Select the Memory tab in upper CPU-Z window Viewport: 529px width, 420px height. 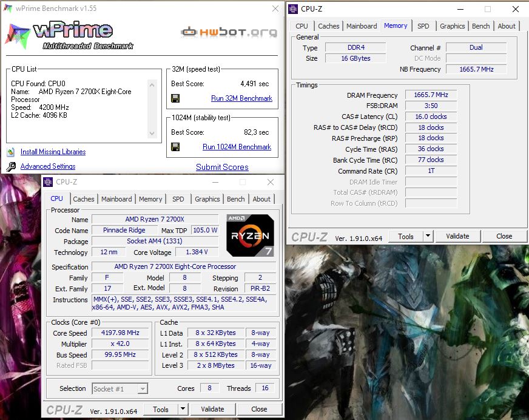[x=396, y=25]
